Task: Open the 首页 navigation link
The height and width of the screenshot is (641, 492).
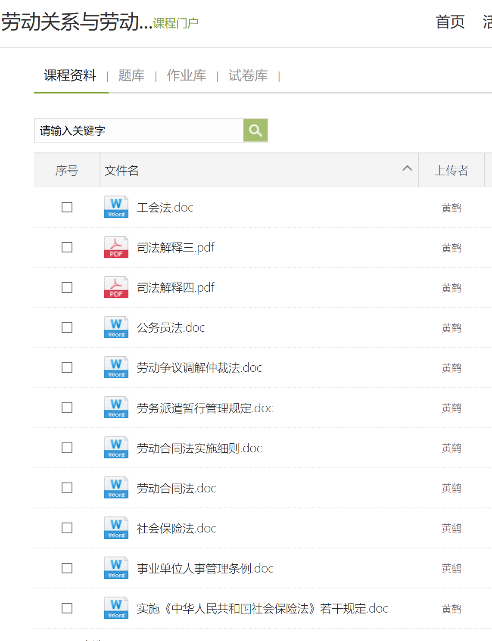Action: [x=450, y=22]
